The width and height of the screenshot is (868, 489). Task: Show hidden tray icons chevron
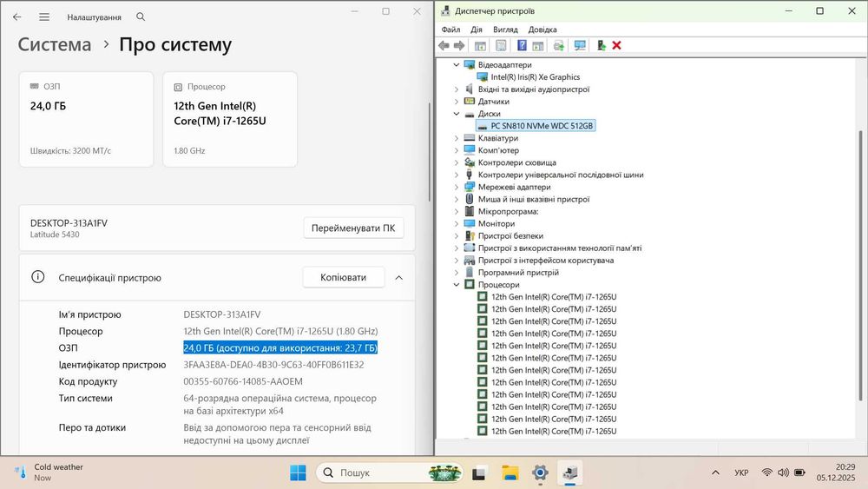click(715, 472)
